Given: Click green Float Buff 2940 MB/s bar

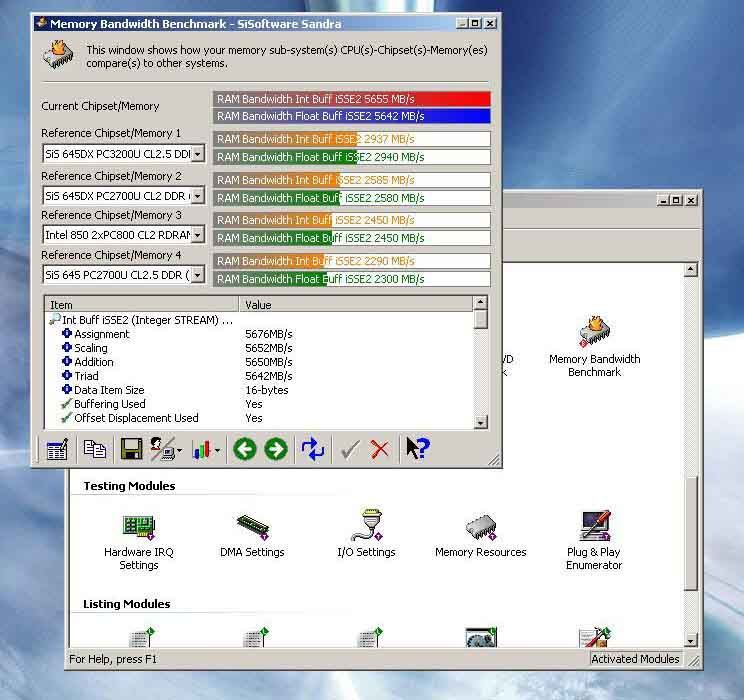Looking at the screenshot, I should click(x=352, y=157).
